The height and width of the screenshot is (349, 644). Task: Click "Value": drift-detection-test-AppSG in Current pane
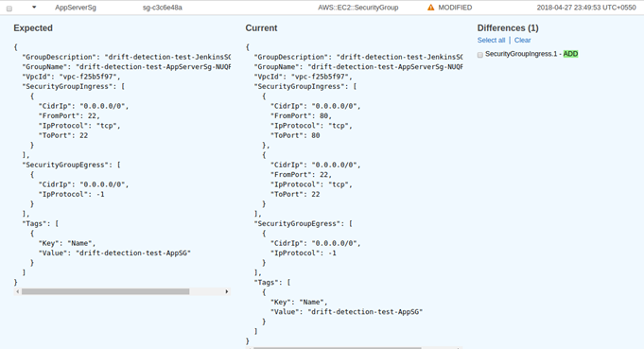click(x=346, y=311)
